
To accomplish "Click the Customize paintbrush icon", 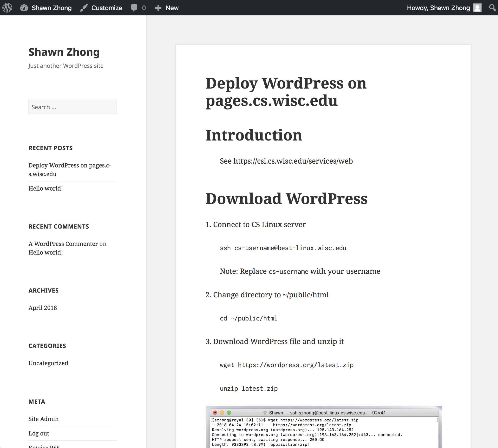I will click(84, 8).
